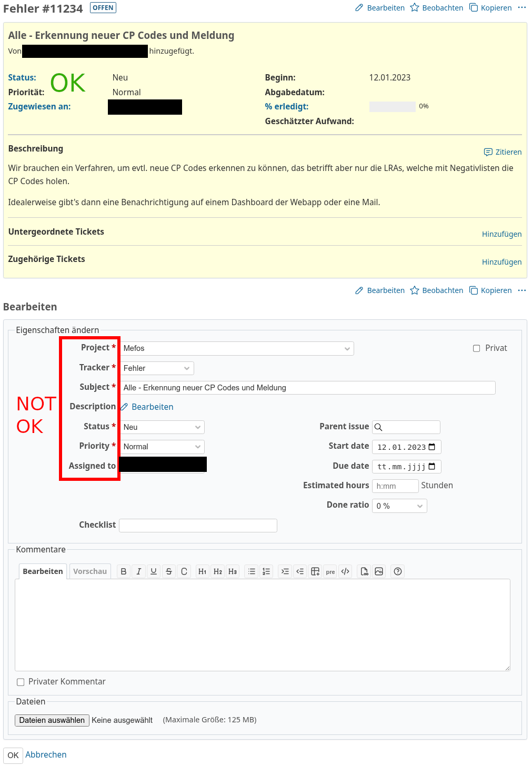Edit description via the pencil Bearbeiten link
Screen dimensions: 532x766
(x=147, y=407)
